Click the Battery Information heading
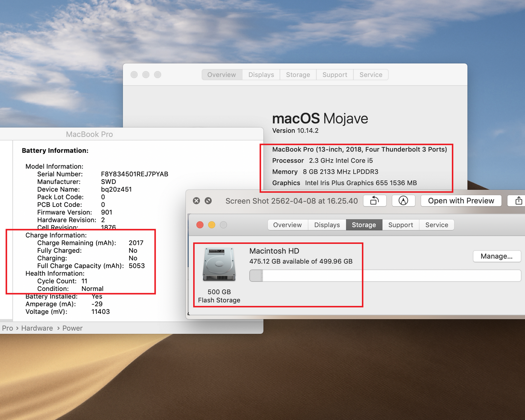Viewport: 525px width, 420px height. click(x=55, y=150)
